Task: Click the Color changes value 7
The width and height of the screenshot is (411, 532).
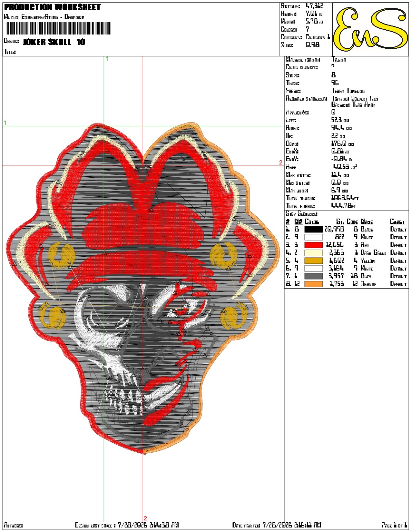Action: [x=333, y=67]
